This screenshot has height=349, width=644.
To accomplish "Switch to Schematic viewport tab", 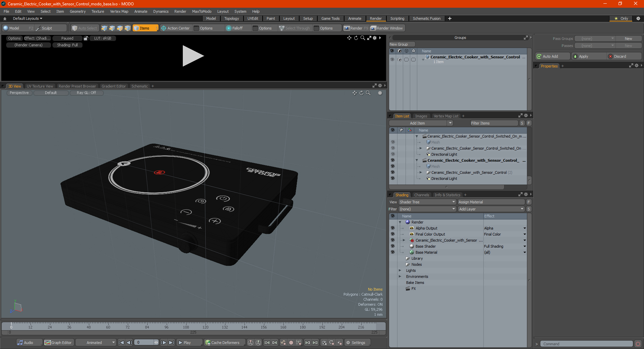I will [x=140, y=86].
